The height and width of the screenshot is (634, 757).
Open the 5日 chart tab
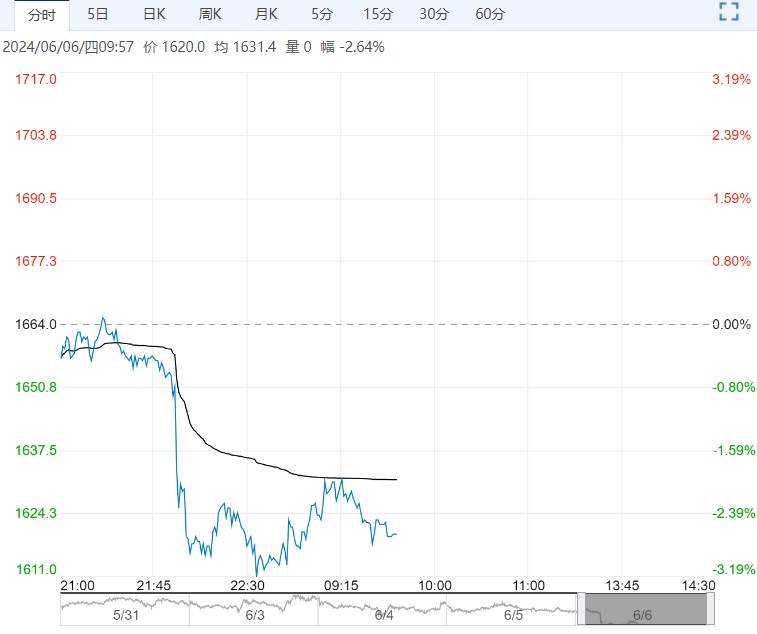pyautogui.click(x=98, y=14)
